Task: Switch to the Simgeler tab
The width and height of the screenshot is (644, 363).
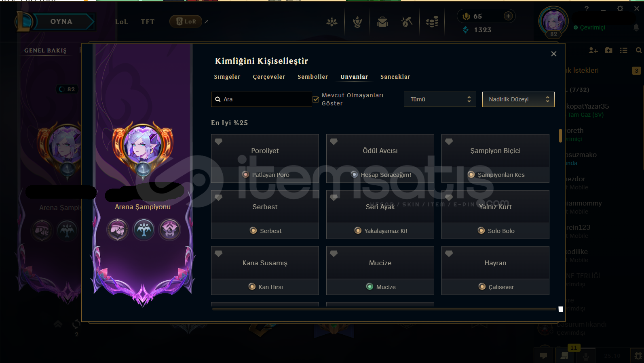Action: [x=227, y=77]
